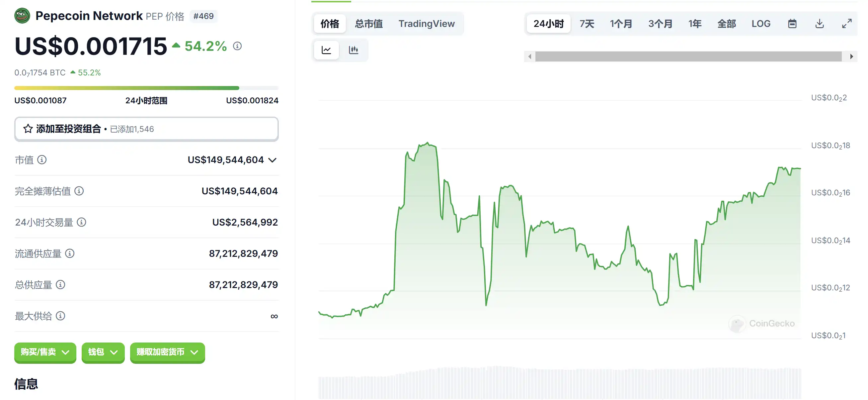The image size is (868, 400).
Task: Switch to line chart view icon
Action: tap(326, 50)
